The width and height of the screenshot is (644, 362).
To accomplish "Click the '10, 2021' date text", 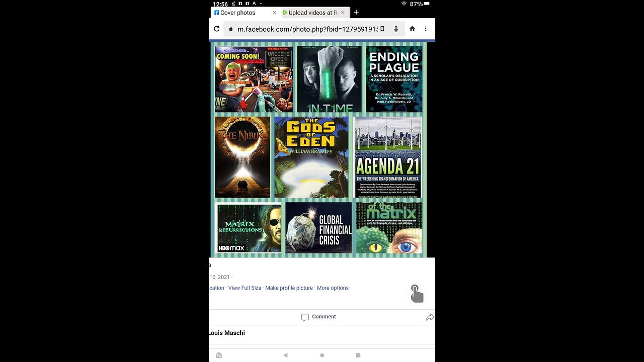I will pos(220,277).
